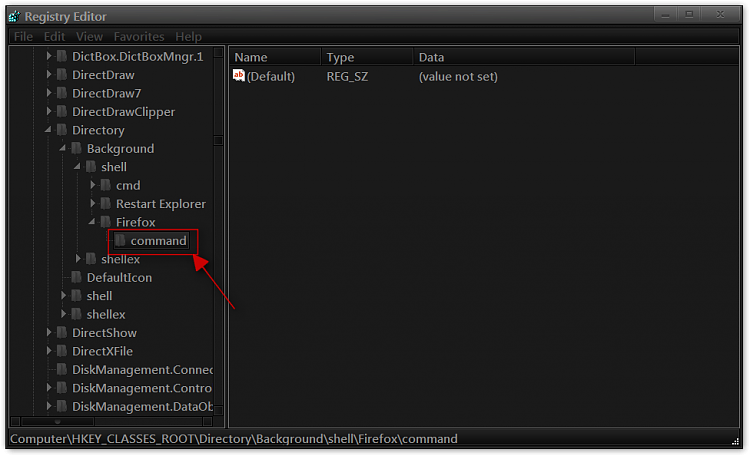The height and width of the screenshot is (456, 750).
Task: Expand the DirectDrawClipper key
Action: point(49,111)
